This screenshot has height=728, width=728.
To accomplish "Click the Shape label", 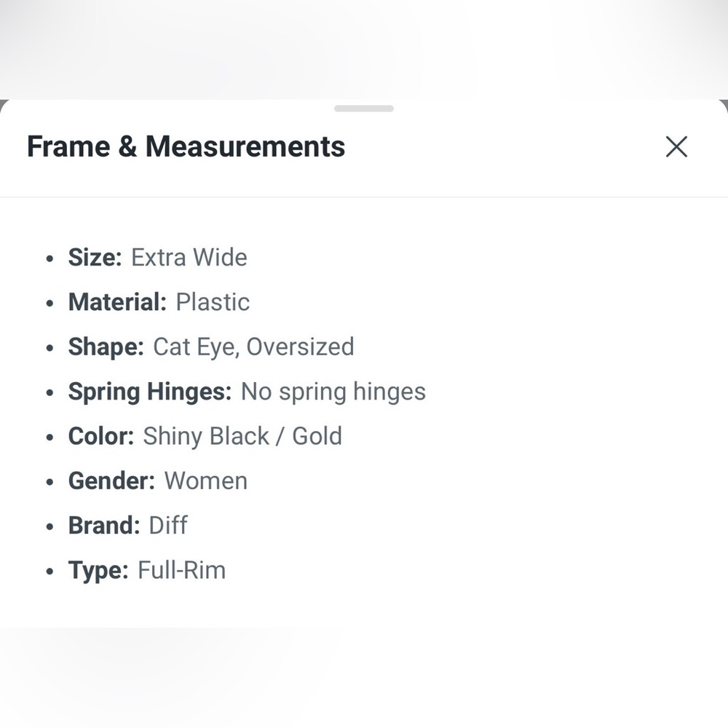I will 106,347.
